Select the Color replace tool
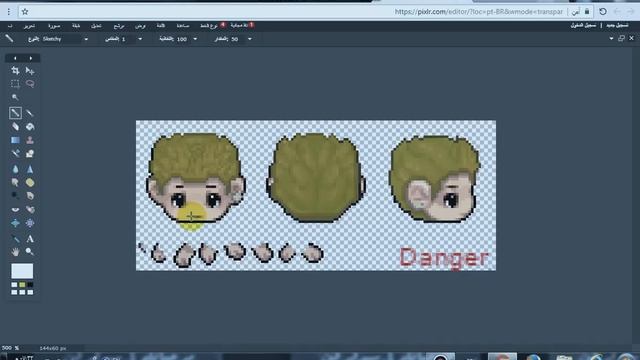640x360 pixels. [x=15, y=153]
